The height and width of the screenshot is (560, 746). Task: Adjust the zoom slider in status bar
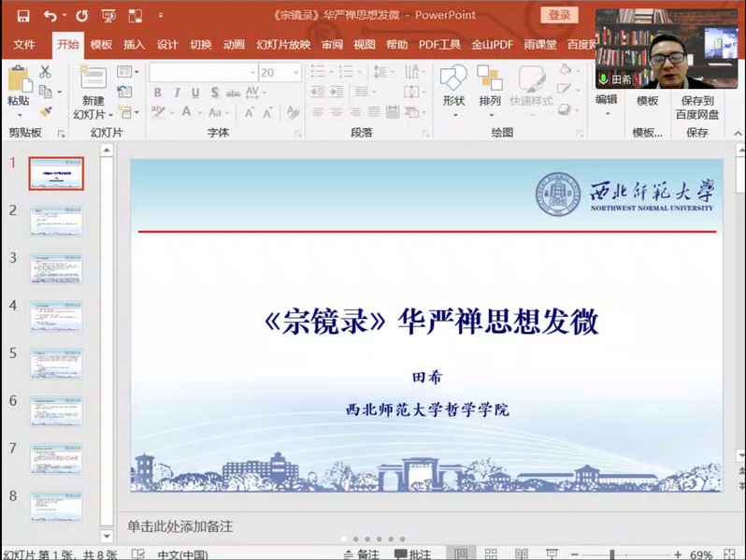click(611, 553)
